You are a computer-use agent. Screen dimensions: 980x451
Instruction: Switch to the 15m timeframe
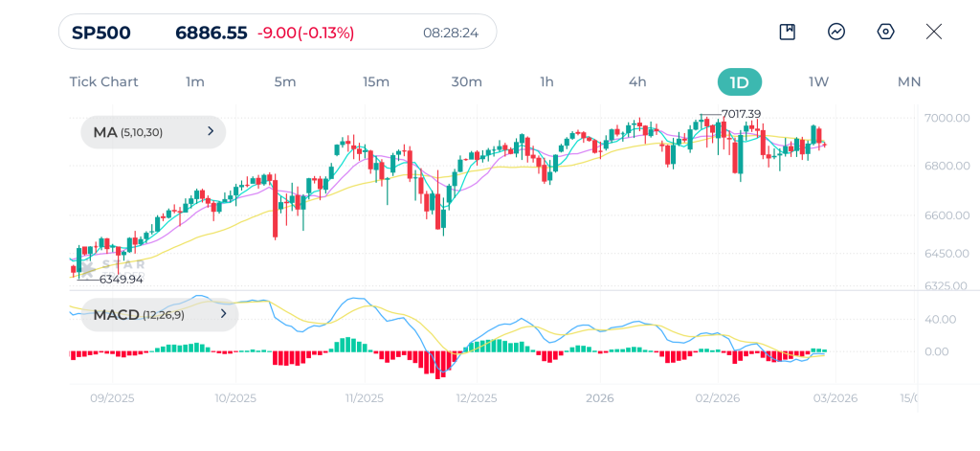tap(376, 81)
